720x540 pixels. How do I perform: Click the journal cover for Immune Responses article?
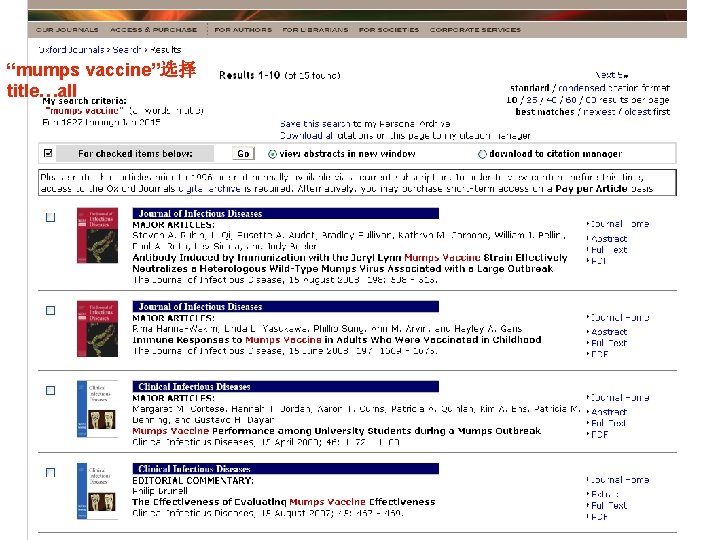tap(97, 328)
